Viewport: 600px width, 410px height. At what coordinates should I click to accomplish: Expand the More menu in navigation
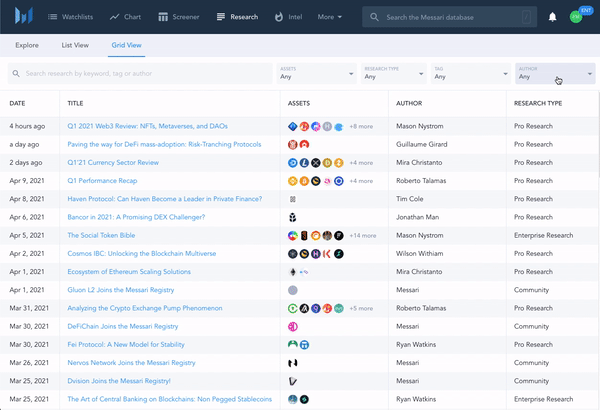[x=329, y=17]
